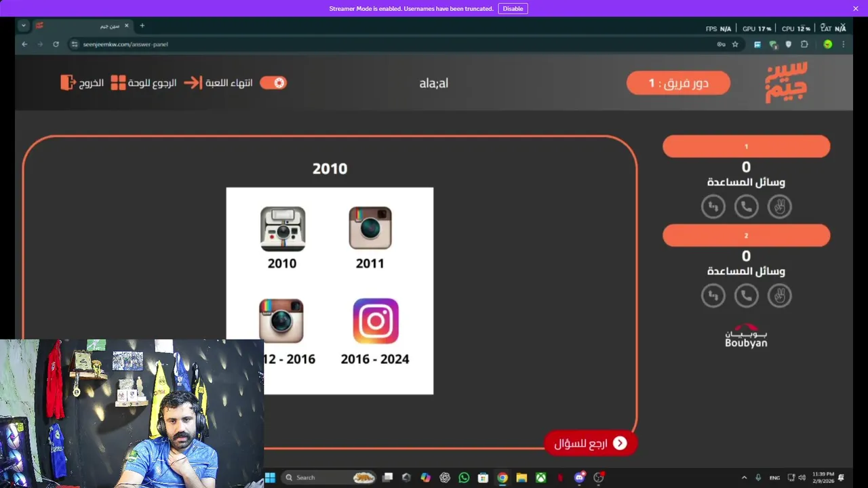
Task: Open the Chrome three-dot menu
Action: (x=844, y=44)
